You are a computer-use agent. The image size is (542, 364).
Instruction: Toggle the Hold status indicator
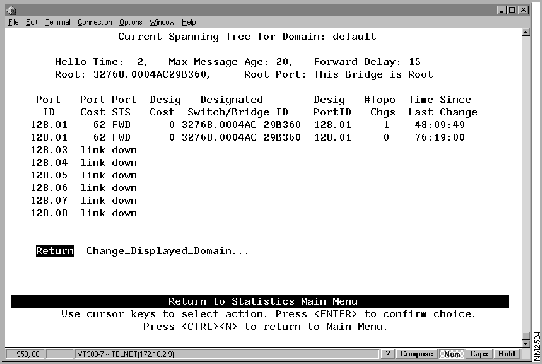507,354
